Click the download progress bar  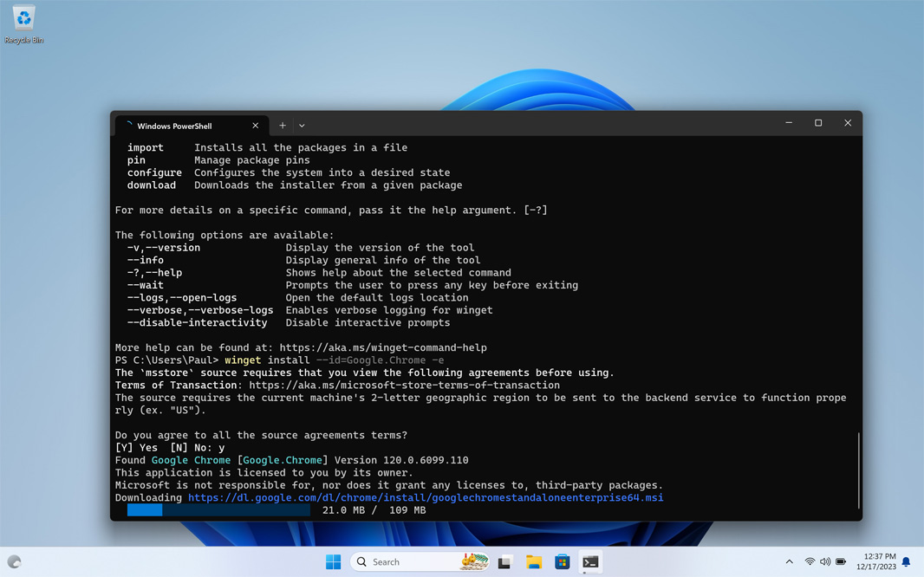point(218,510)
